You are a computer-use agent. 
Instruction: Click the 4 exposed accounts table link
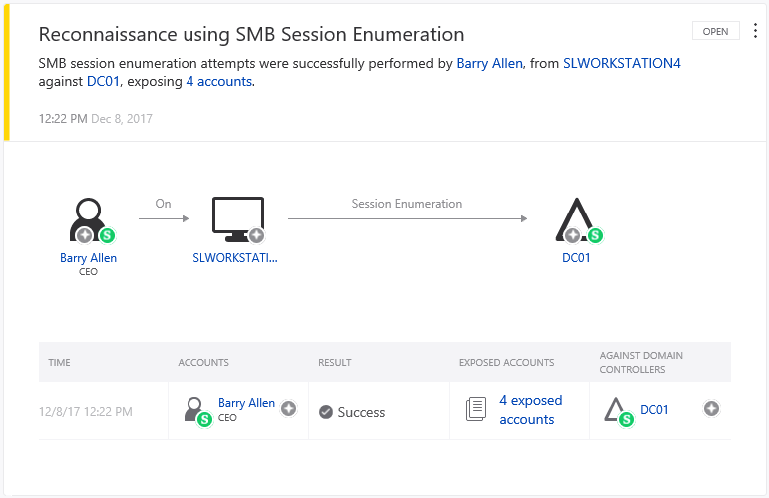pos(530,410)
